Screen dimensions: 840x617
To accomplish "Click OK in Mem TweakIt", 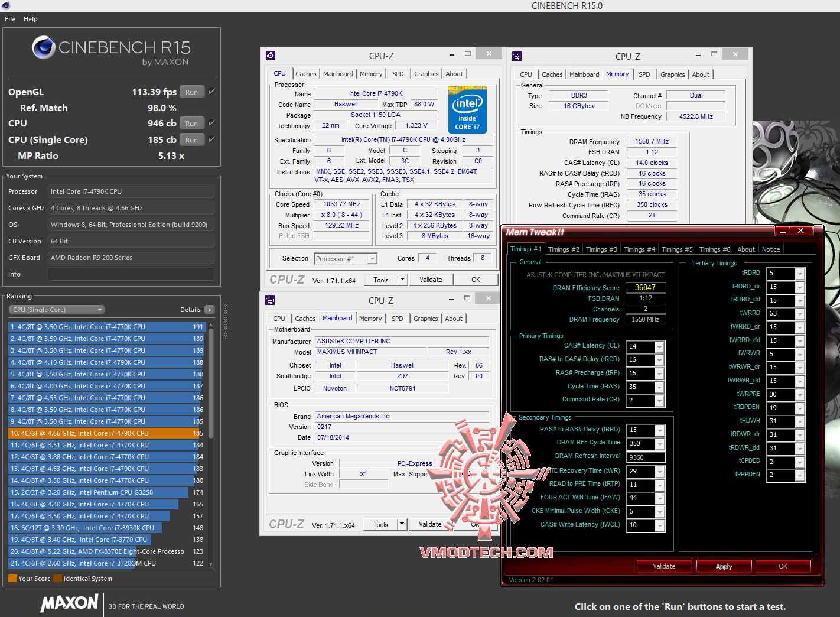I will coord(783,566).
